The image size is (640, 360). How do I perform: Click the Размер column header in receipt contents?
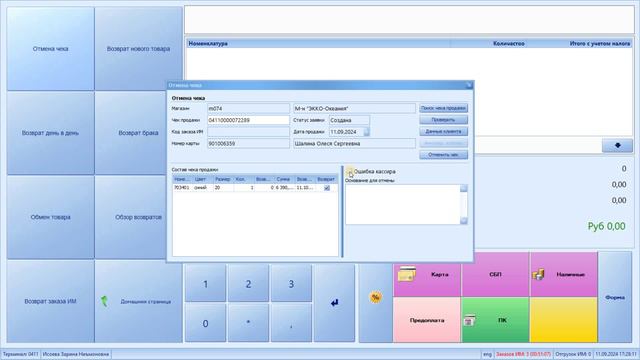pos(222,179)
